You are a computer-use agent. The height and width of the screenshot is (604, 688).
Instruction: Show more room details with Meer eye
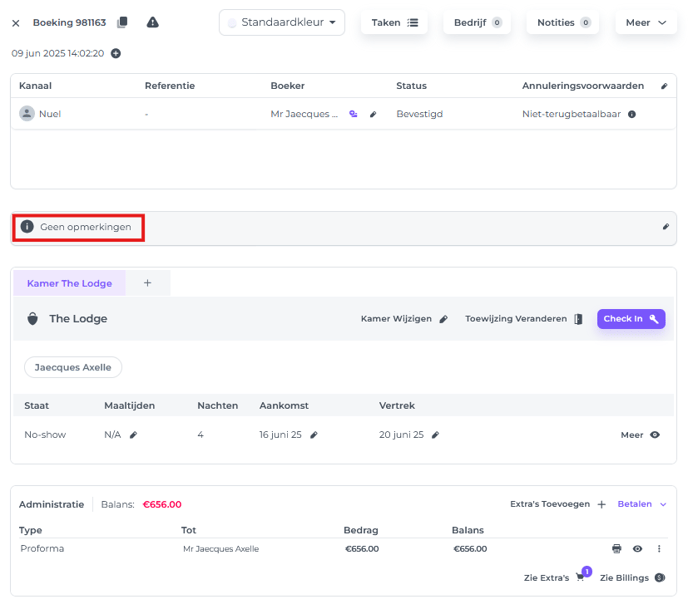tap(640, 435)
